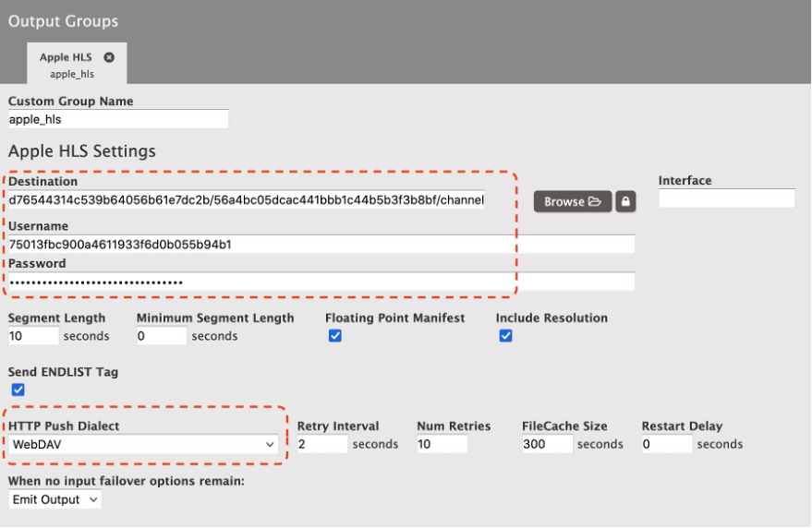Click the 'When no input failover options remain:' label

coord(127,482)
